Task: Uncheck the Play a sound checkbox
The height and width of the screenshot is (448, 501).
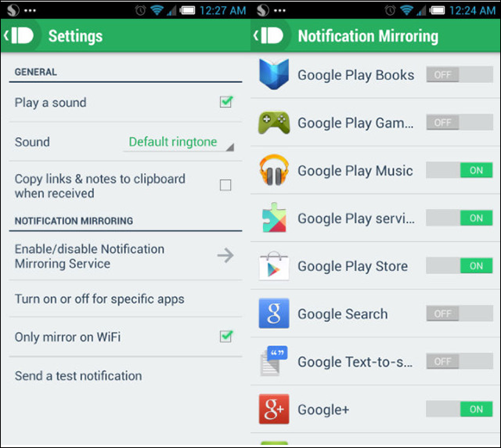Action: coord(226,103)
